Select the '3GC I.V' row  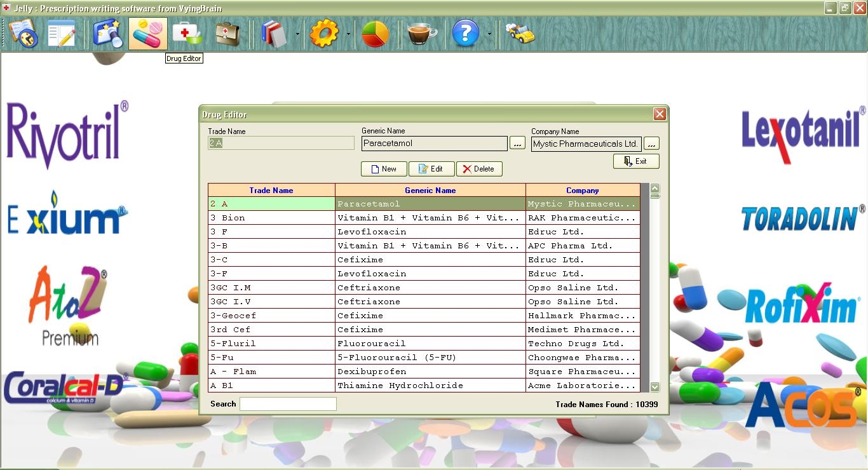pyautogui.click(x=424, y=302)
